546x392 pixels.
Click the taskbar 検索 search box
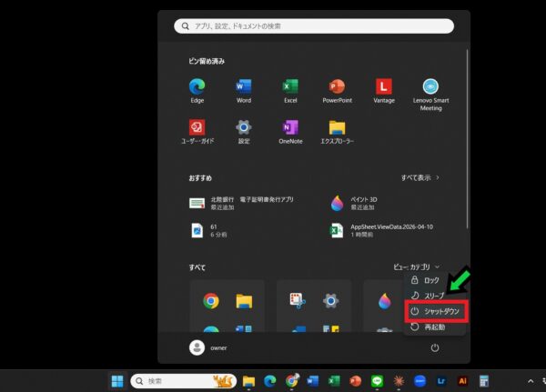(184, 381)
